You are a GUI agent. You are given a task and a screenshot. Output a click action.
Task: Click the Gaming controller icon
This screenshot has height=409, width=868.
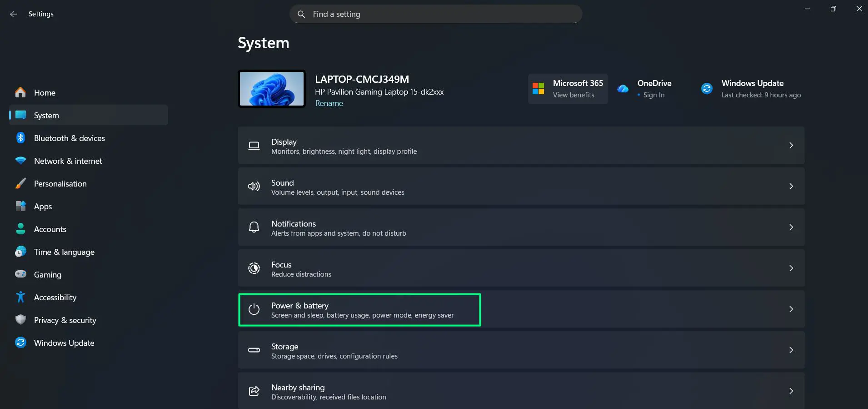[x=20, y=274]
